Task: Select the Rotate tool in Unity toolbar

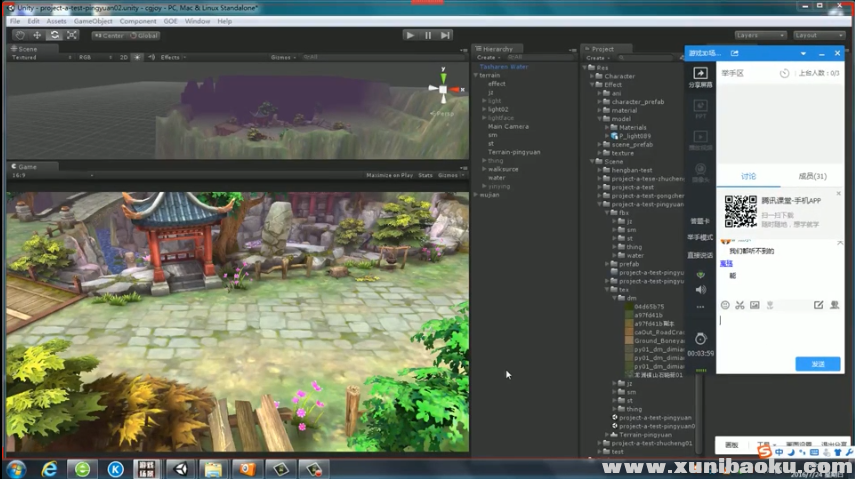Action: pos(55,35)
